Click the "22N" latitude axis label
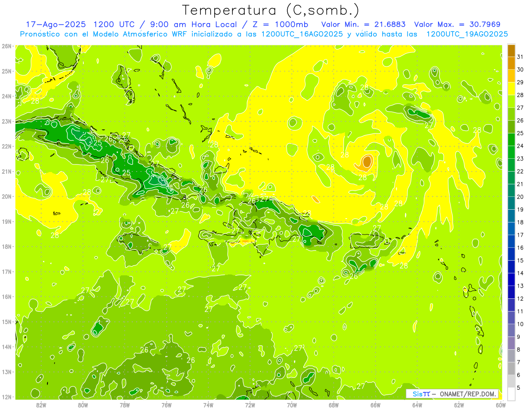The width and height of the screenshot is (532, 411). pyautogui.click(x=6, y=146)
